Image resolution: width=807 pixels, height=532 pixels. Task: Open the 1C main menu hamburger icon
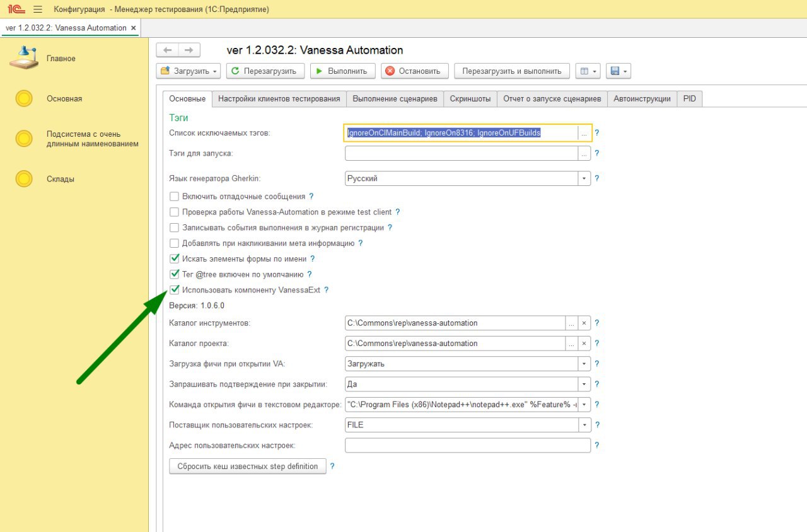38,9
